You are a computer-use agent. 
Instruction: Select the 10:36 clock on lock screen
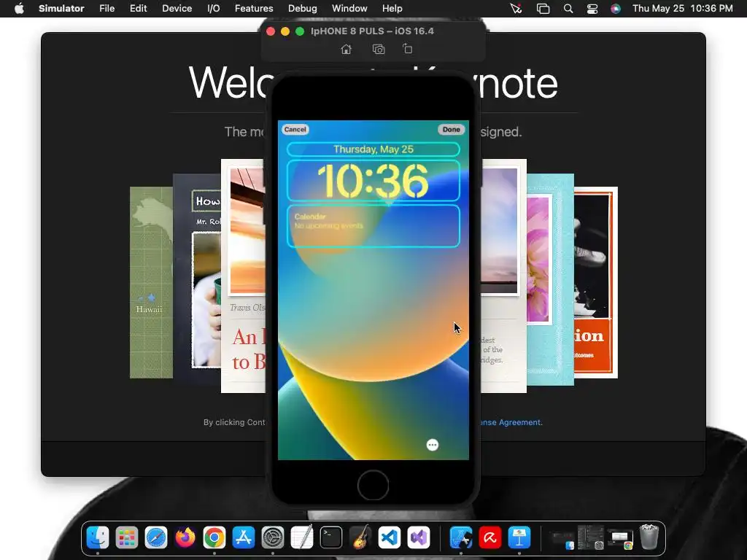373,181
